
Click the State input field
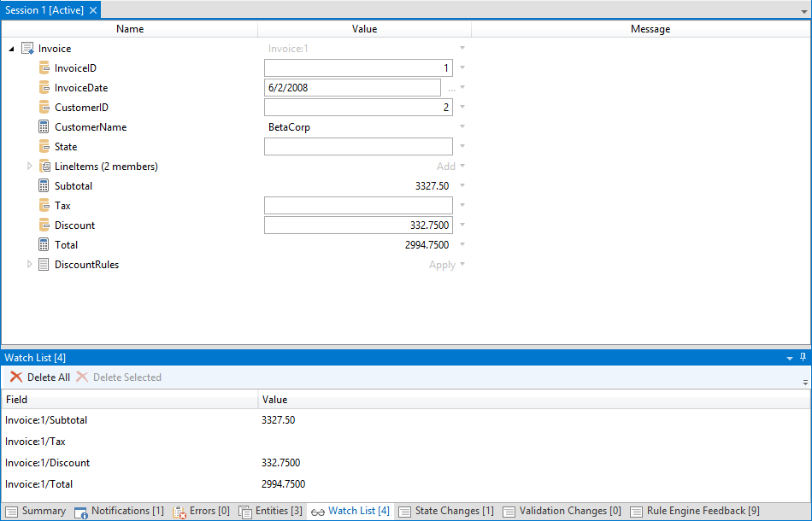pyautogui.click(x=358, y=147)
